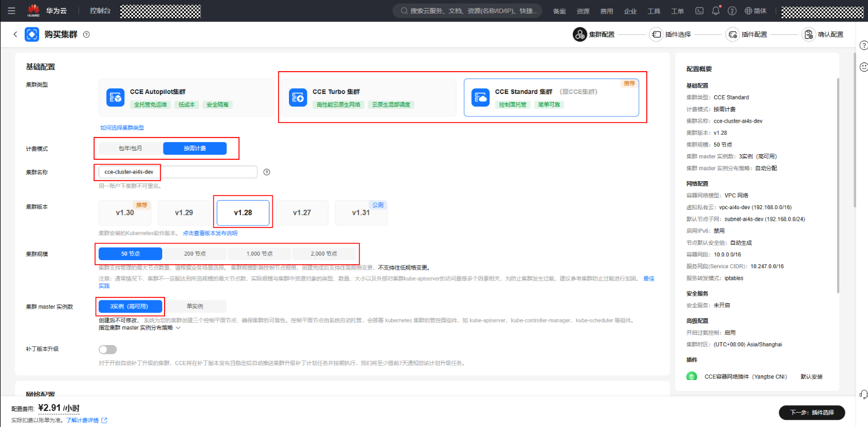Click the Huawei Cloud logo
The image size is (868, 427).
(33, 10)
